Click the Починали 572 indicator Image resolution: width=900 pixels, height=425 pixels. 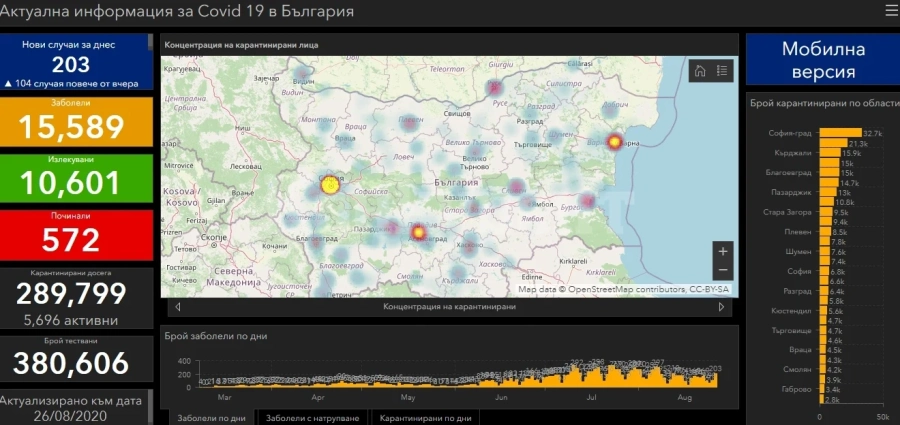point(76,235)
